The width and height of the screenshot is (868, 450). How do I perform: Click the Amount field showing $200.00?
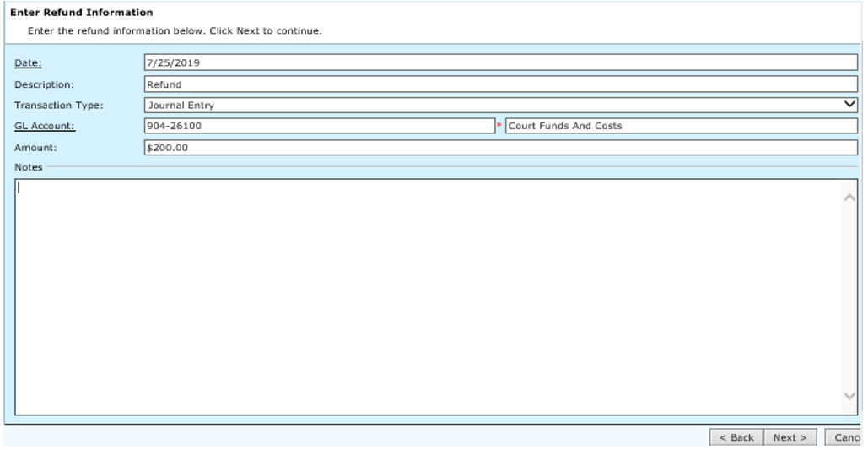tap(500, 147)
